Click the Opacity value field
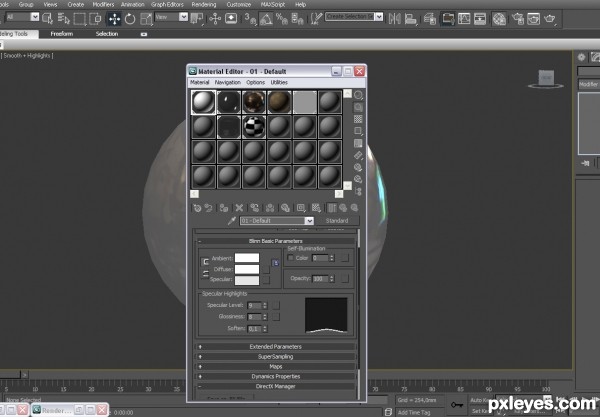600x417 pixels. click(x=320, y=279)
